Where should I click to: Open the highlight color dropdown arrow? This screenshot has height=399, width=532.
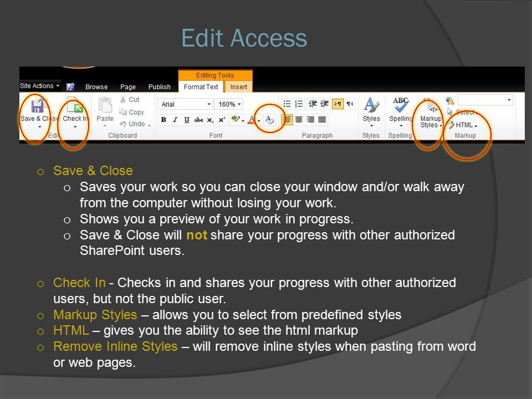243,120
